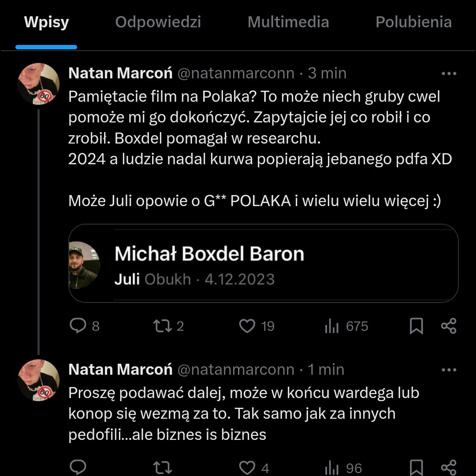This screenshot has width=476, height=476.
Task: Open more options for first post
Action: pos(449,74)
